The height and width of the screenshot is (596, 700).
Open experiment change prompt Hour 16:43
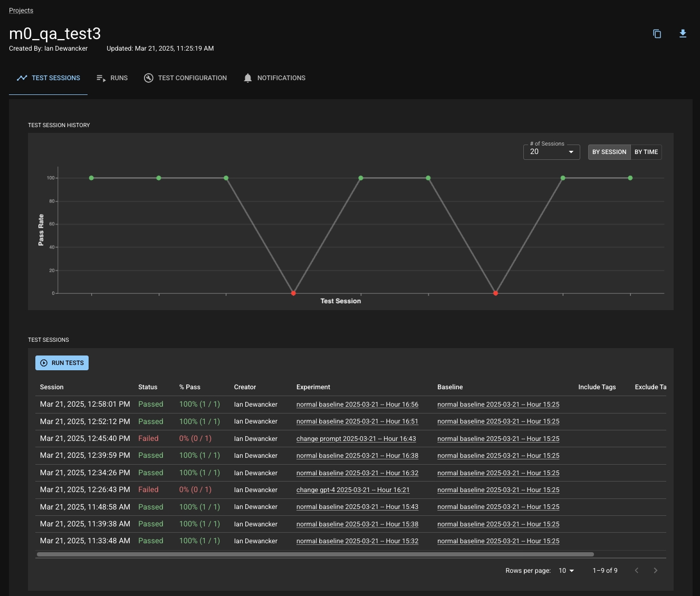356,439
